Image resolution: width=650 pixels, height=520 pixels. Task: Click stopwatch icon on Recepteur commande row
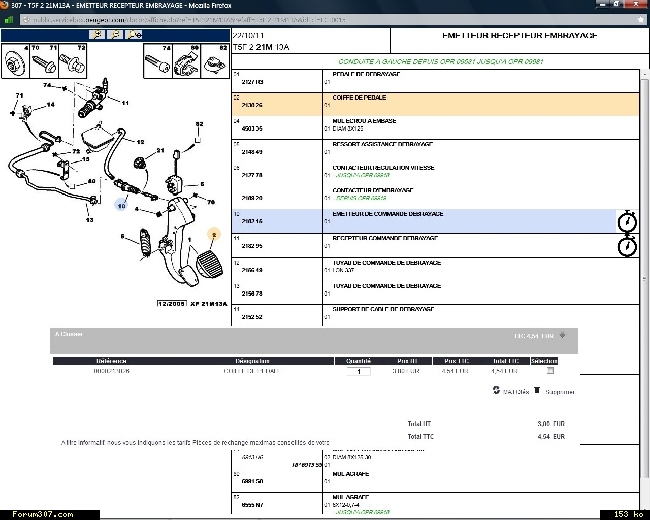coord(627,246)
